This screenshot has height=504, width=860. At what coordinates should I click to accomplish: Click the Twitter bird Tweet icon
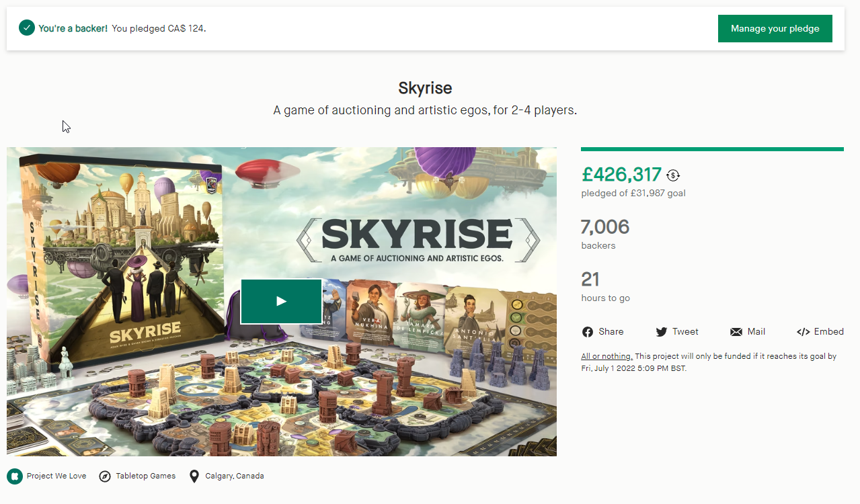click(x=662, y=332)
